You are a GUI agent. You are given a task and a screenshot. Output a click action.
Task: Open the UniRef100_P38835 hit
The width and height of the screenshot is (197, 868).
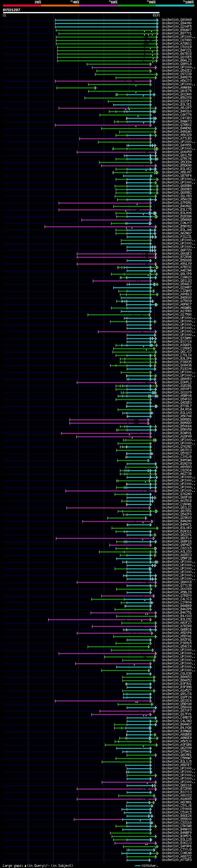[x=177, y=362]
